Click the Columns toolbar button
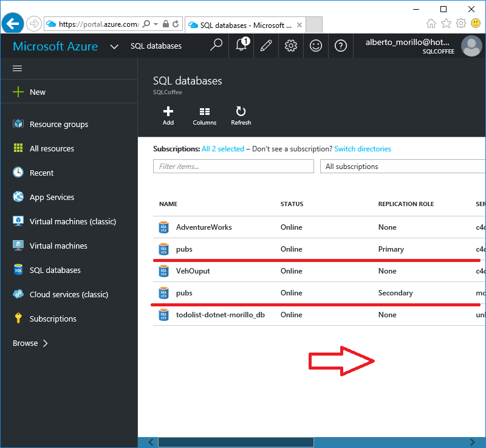Viewport: 486px width, 448px height. 205,115
